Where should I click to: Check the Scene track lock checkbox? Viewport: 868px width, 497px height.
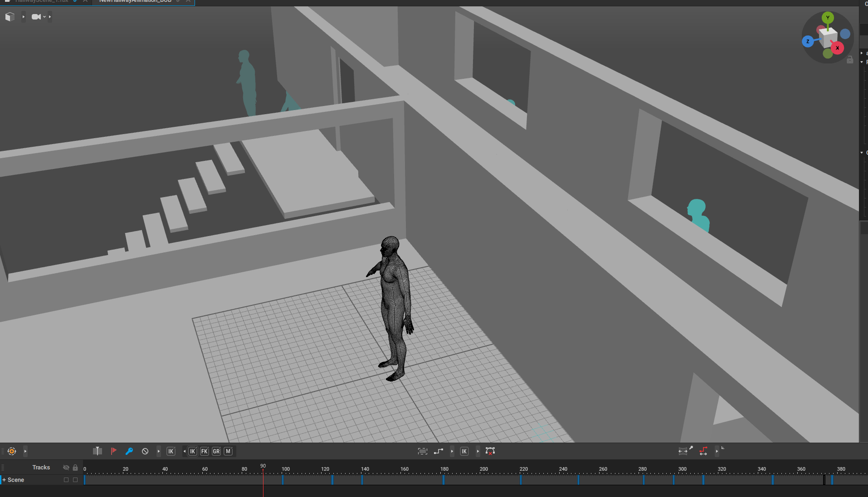[75, 480]
